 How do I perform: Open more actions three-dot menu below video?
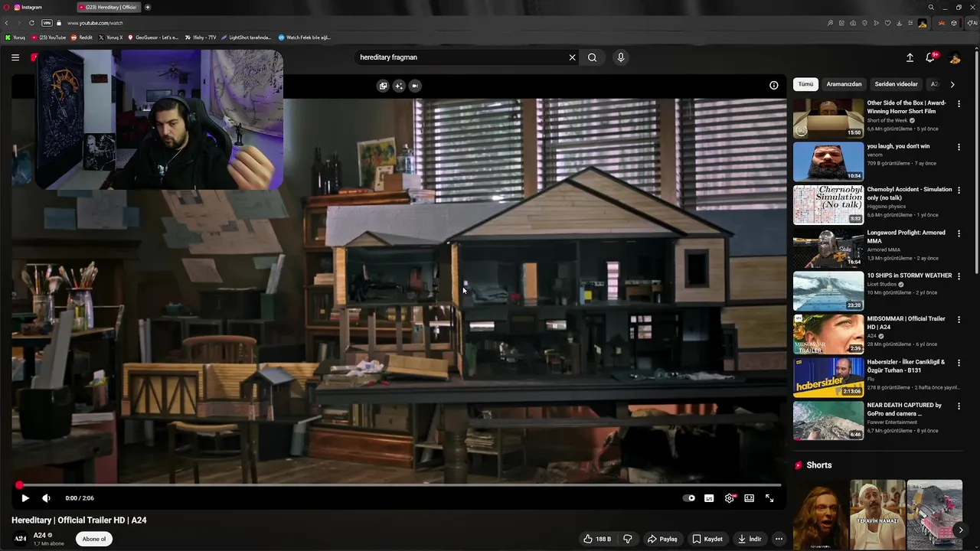click(779, 539)
